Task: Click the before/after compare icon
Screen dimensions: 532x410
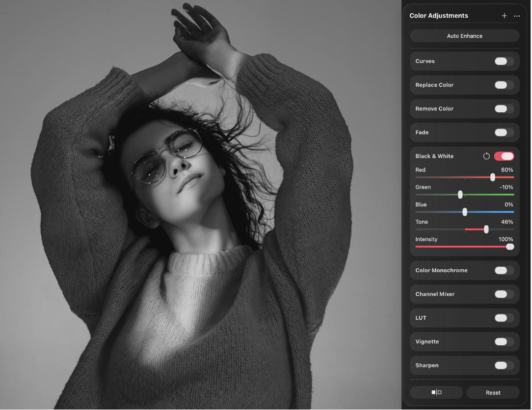Action: click(436, 392)
